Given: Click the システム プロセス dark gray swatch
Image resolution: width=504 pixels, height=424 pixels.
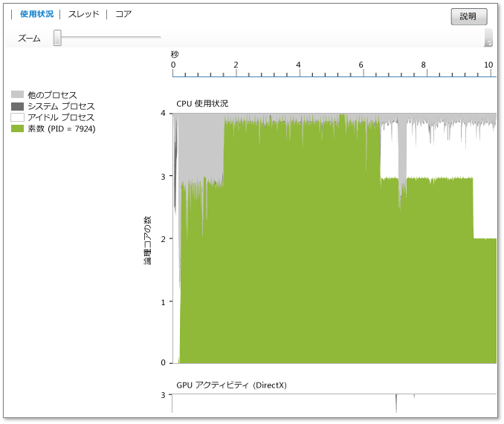Looking at the screenshot, I should coord(17,106).
